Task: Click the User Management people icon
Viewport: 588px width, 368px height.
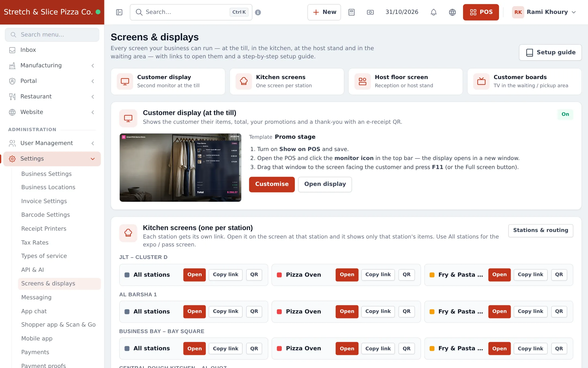Action: (x=12, y=143)
